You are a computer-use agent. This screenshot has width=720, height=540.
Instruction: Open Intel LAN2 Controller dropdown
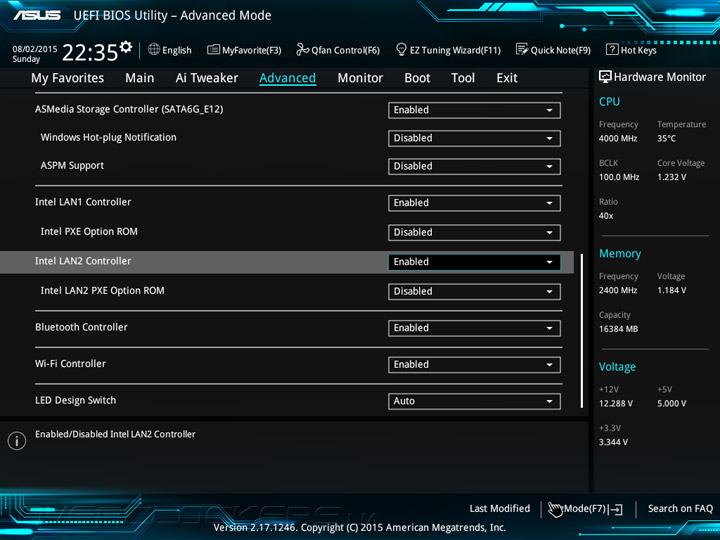click(x=474, y=262)
